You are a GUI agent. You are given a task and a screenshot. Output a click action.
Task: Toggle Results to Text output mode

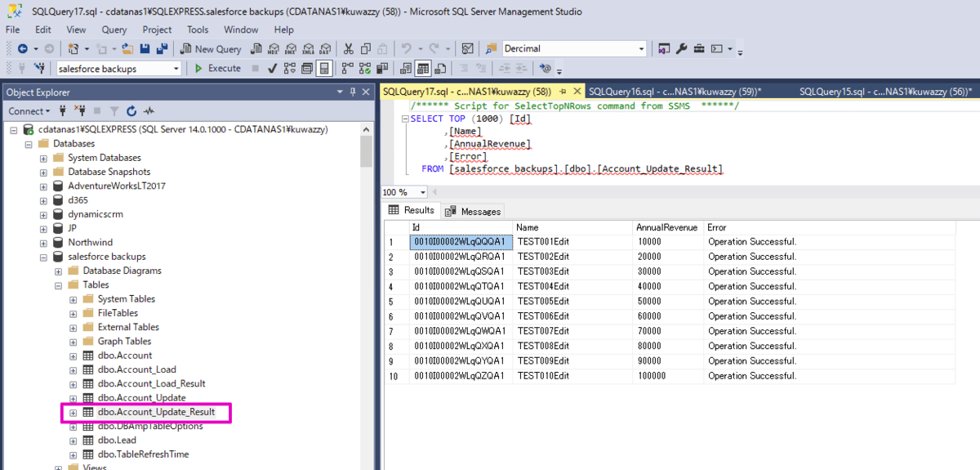coord(406,69)
